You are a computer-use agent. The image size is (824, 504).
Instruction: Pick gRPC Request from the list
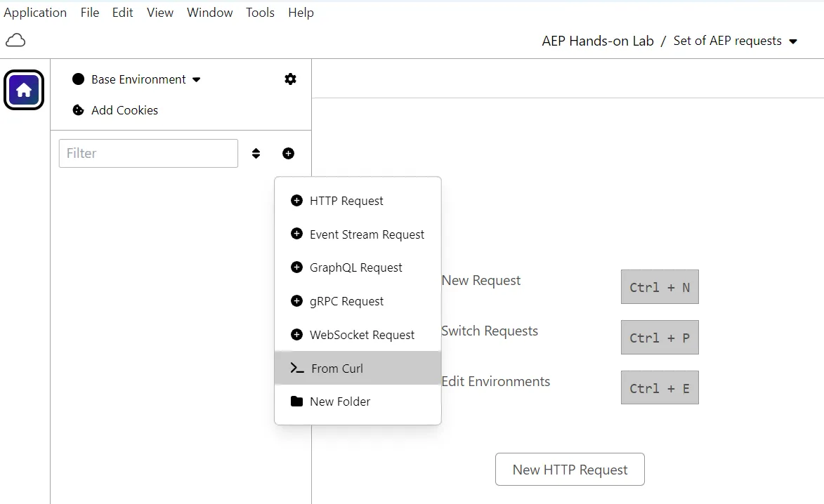[x=358, y=301]
